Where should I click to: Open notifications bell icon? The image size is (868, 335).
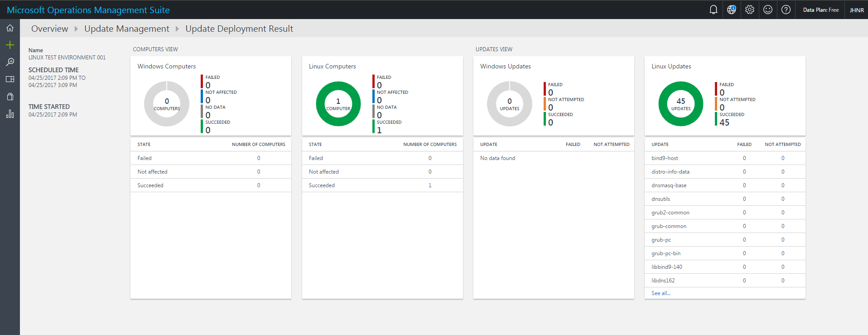click(x=714, y=10)
